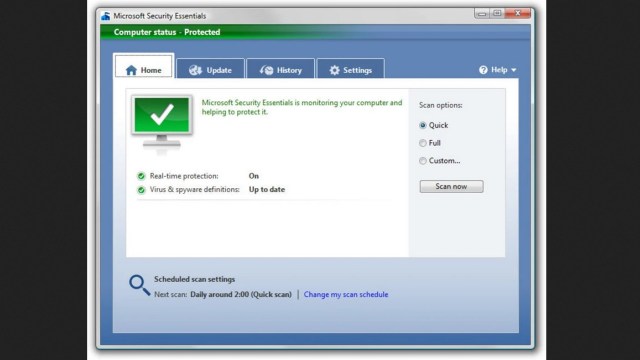Close the Security Essentials window

pos(518,13)
